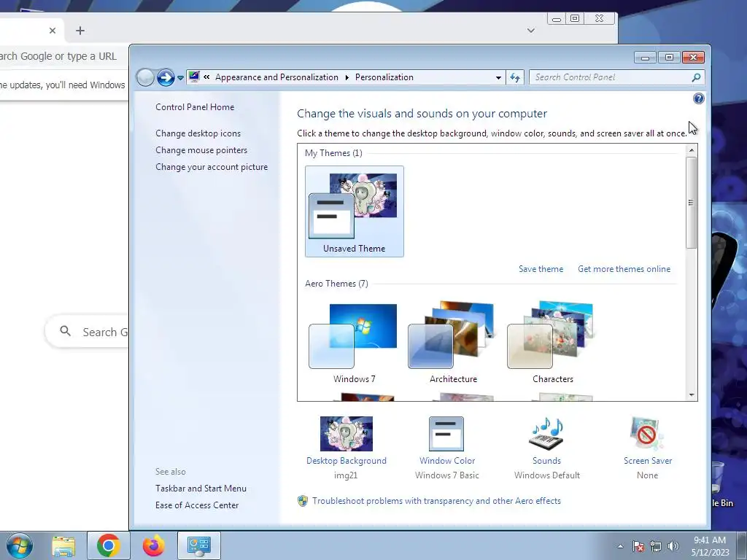This screenshot has height=560, width=747.
Task: Select the Architecture Aero theme
Action: pos(452,343)
